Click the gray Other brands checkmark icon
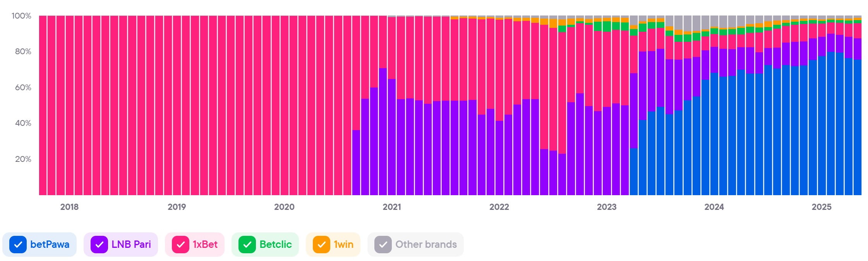 click(383, 245)
